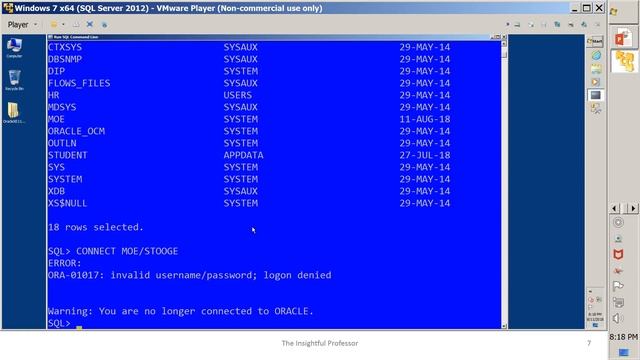Click the round disc tray icon
This screenshot has height=360, width=640.
[x=618, y=222]
